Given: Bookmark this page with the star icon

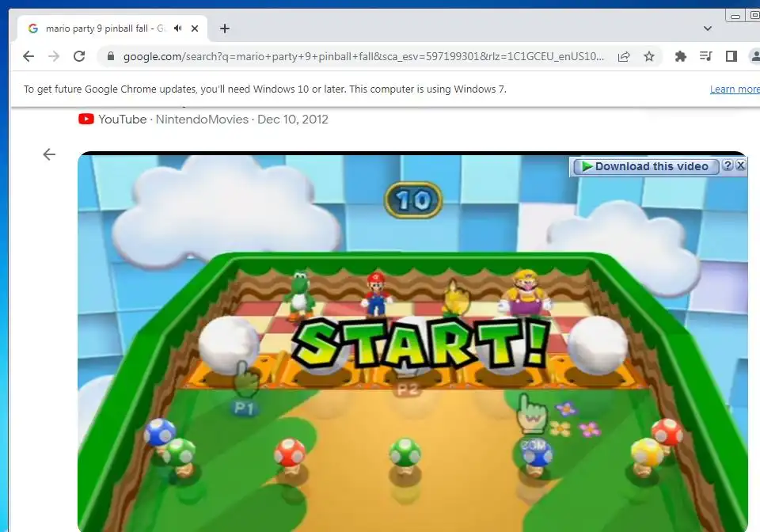Looking at the screenshot, I should [649, 57].
